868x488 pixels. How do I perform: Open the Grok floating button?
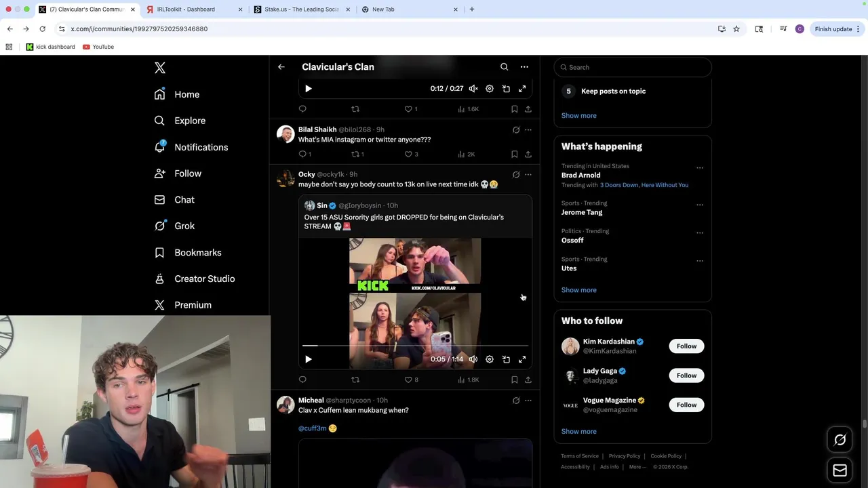pyautogui.click(x=840, y=441)
